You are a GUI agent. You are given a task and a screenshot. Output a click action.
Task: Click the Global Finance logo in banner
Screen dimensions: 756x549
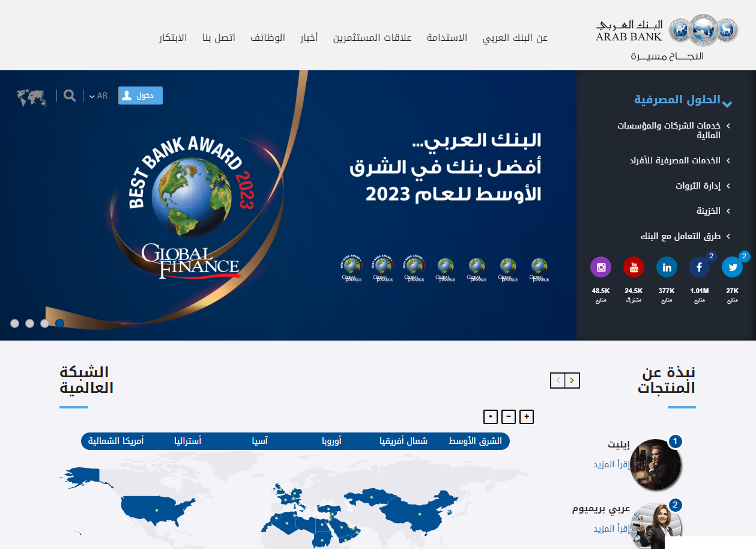(190, 261)
